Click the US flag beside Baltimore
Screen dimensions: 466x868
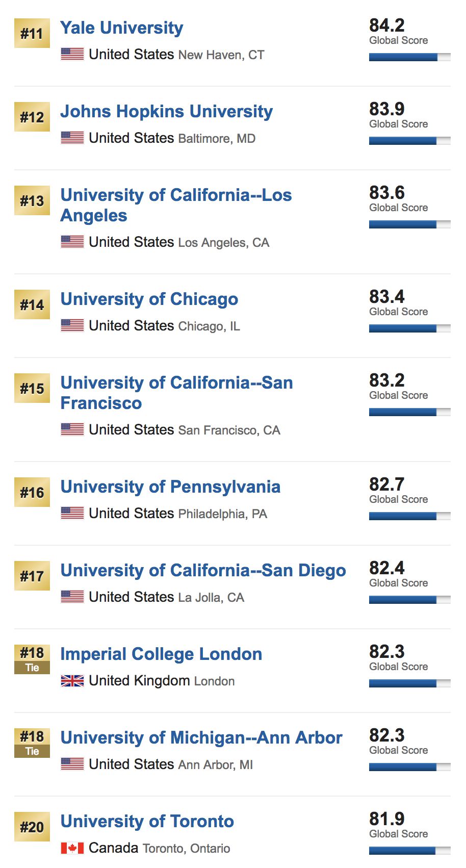tap(72, 138)
